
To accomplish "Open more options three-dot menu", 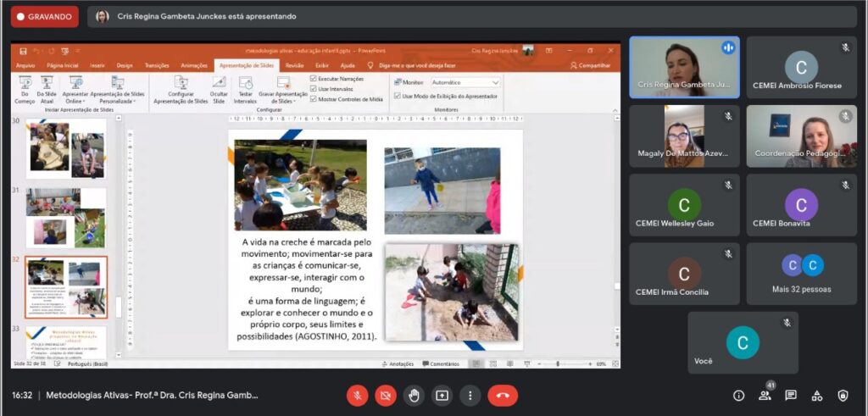I will tap(470, 396).
